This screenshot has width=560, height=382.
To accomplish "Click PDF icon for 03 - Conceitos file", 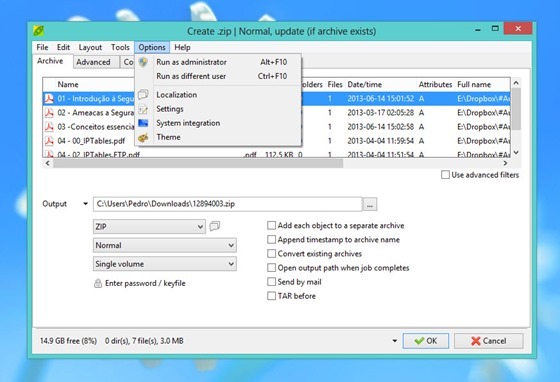I will point(49,127).
